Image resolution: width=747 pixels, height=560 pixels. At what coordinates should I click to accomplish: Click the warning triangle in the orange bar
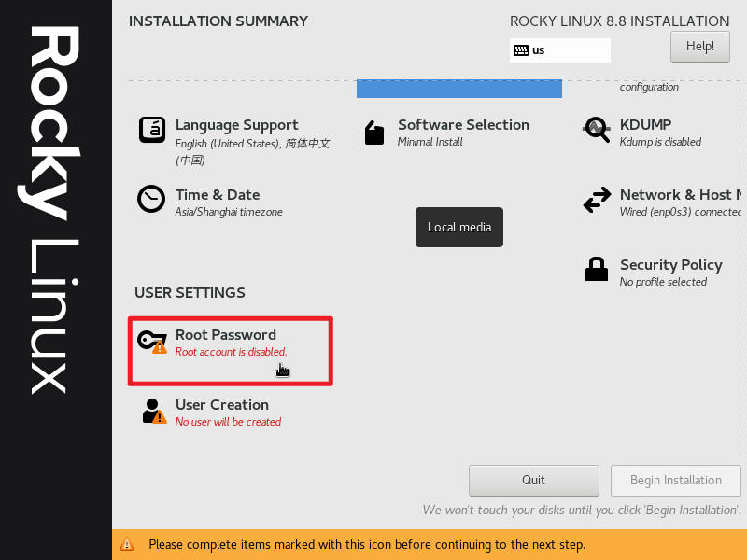tap(129, 544)
